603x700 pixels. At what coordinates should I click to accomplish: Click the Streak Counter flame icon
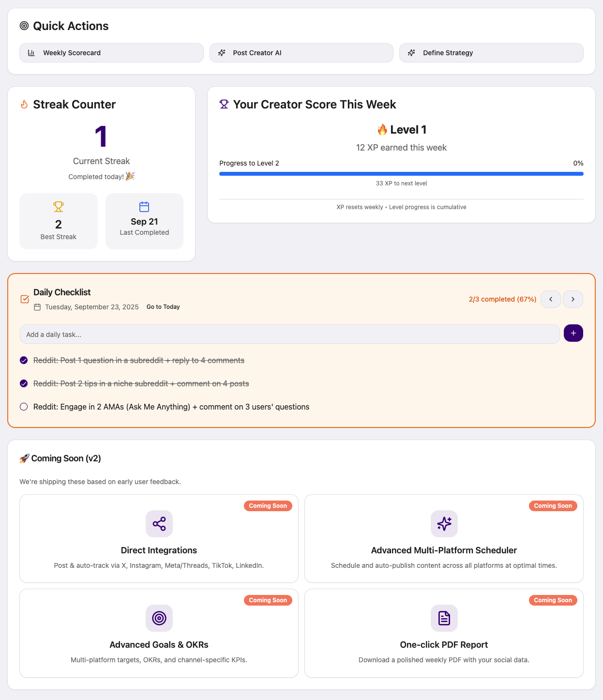click(x=24, y=105)
